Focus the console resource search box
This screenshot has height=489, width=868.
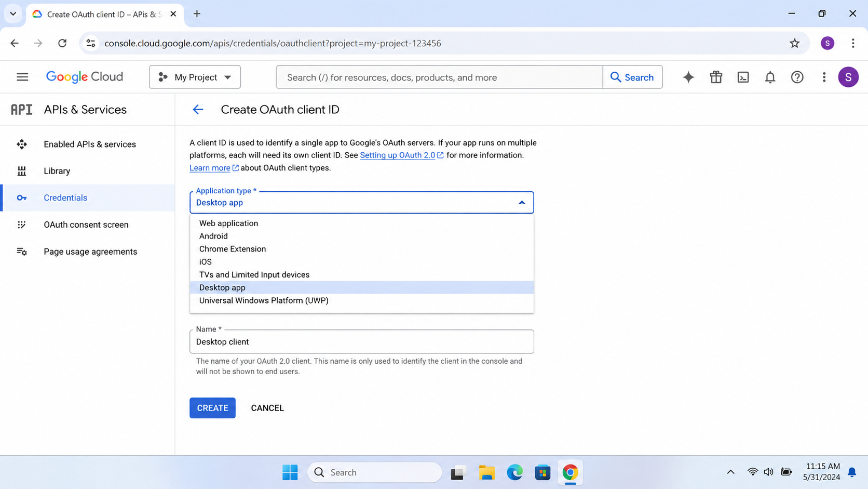439,77
